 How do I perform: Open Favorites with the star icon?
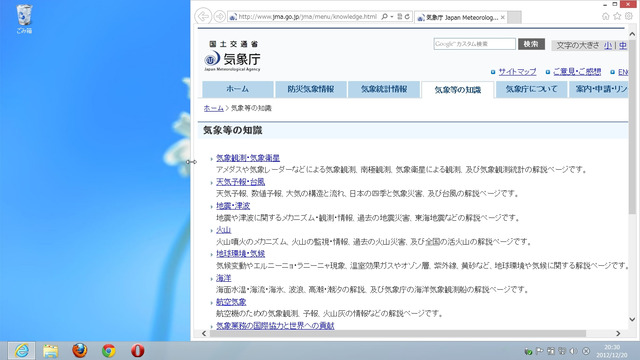click(x=617, y=16)
